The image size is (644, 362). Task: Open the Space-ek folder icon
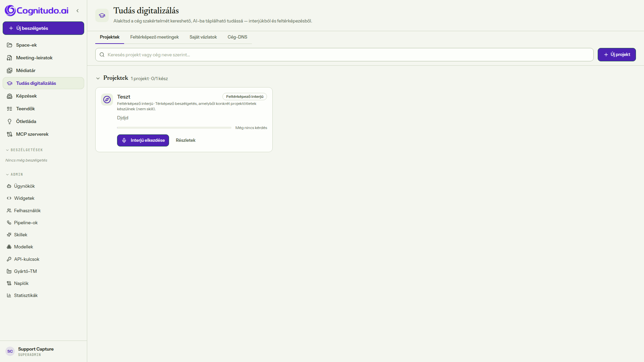(10, 45)
